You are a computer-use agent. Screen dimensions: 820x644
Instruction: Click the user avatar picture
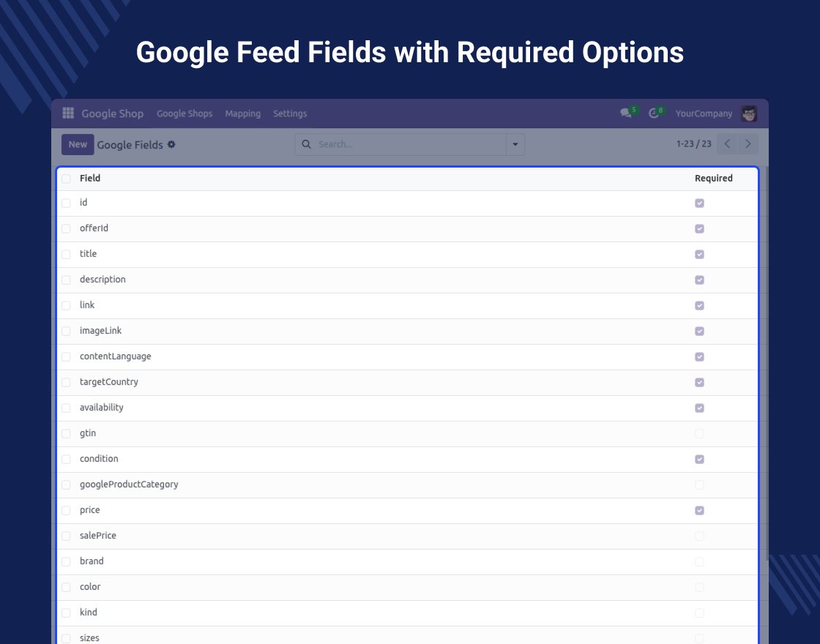click(x=749, y=113)
